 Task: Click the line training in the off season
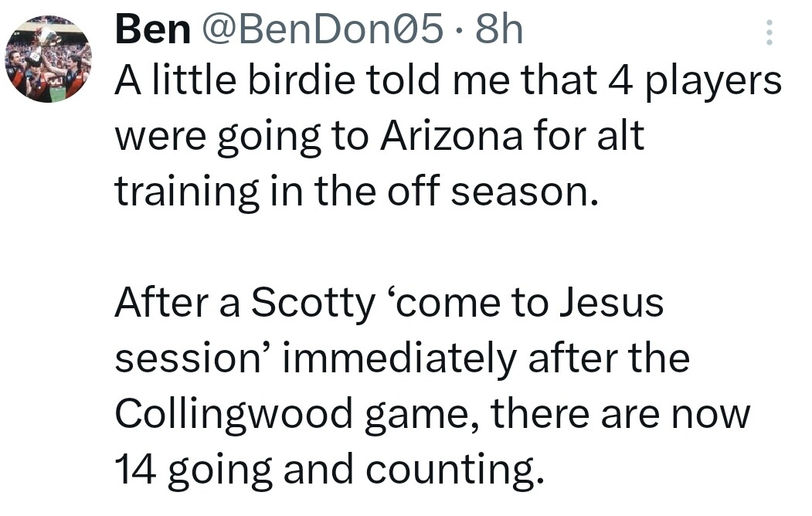tap(357, 192)
